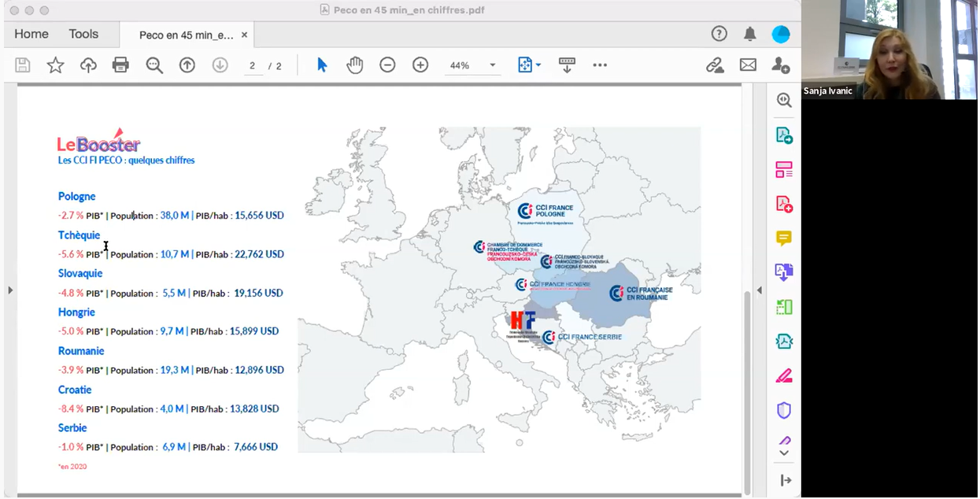Expand the left navigation pane arrow
Screen dimensions: 980x499
coord(10,290)
